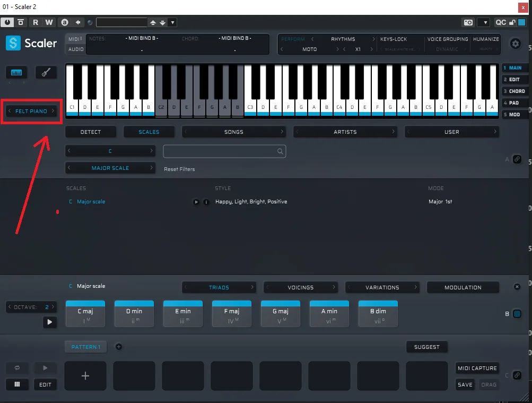Switch to the Scales tab
The height and width of the screenshot is (403, 532).
149,132
